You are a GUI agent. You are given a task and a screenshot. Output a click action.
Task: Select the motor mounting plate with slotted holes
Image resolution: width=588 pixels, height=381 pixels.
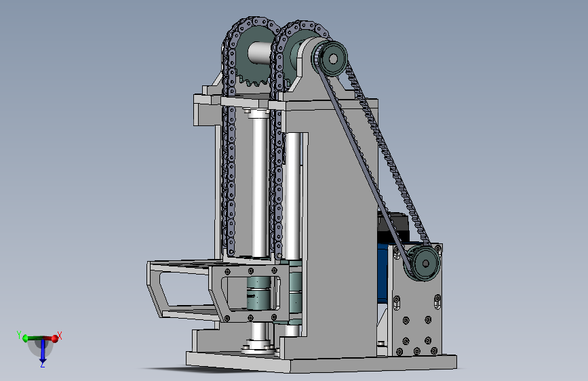tap(416, 300)
